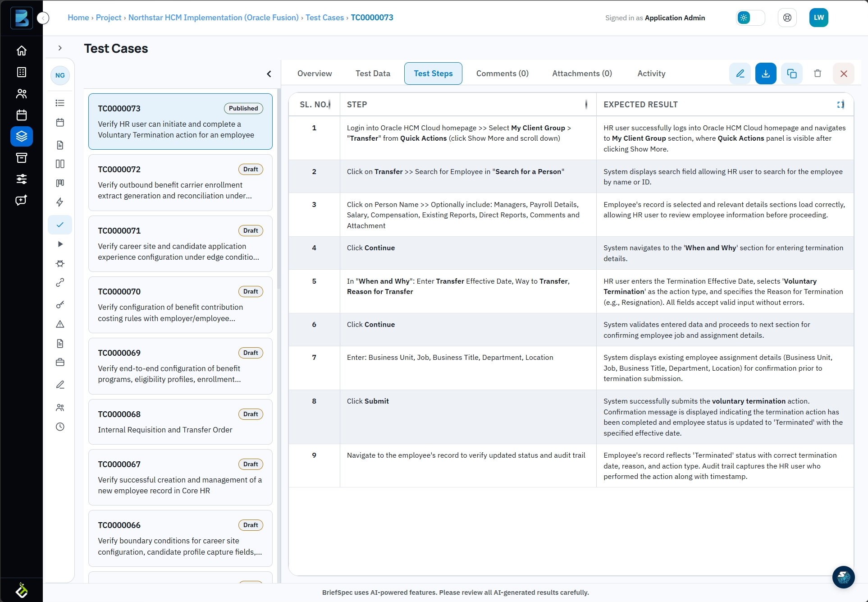
Task: Close the test case detail panel
Action: click(844, 74)
